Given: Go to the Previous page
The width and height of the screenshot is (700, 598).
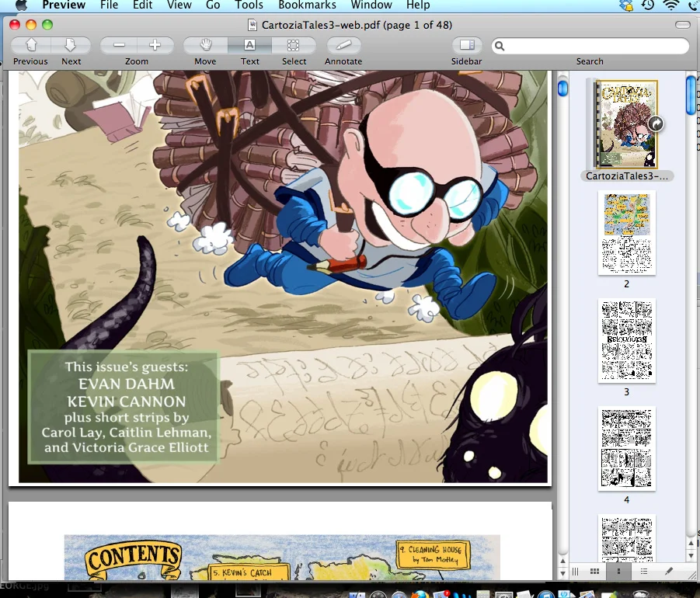Looking at the screenshot, I should click(x=30, y=45).
